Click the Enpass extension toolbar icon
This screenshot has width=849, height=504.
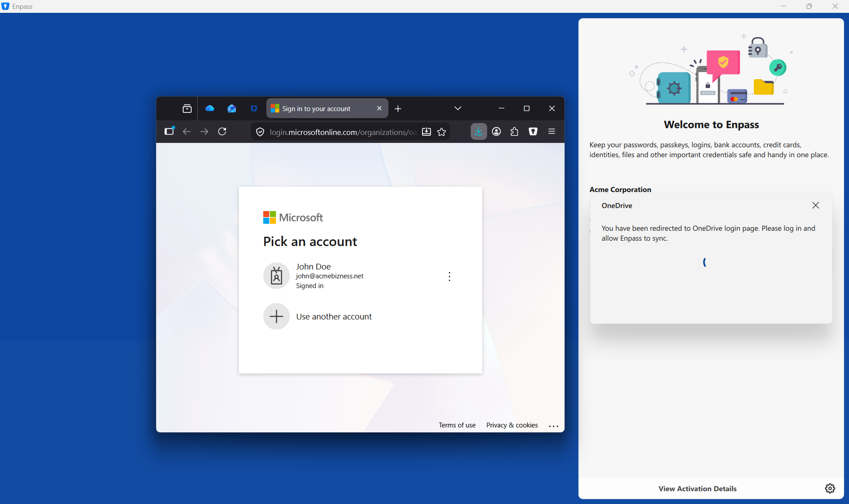[x=533, y=131]
